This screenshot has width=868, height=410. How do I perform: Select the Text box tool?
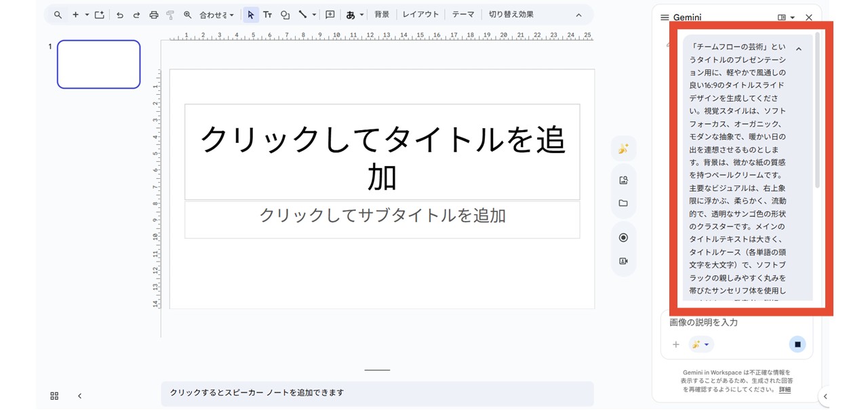pyautogui.click(x=267, y=14)
